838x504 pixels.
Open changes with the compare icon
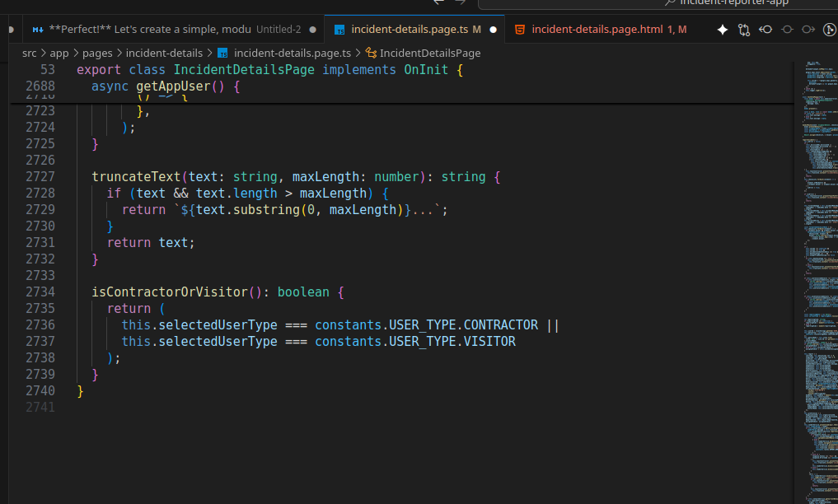click(744, 30)
